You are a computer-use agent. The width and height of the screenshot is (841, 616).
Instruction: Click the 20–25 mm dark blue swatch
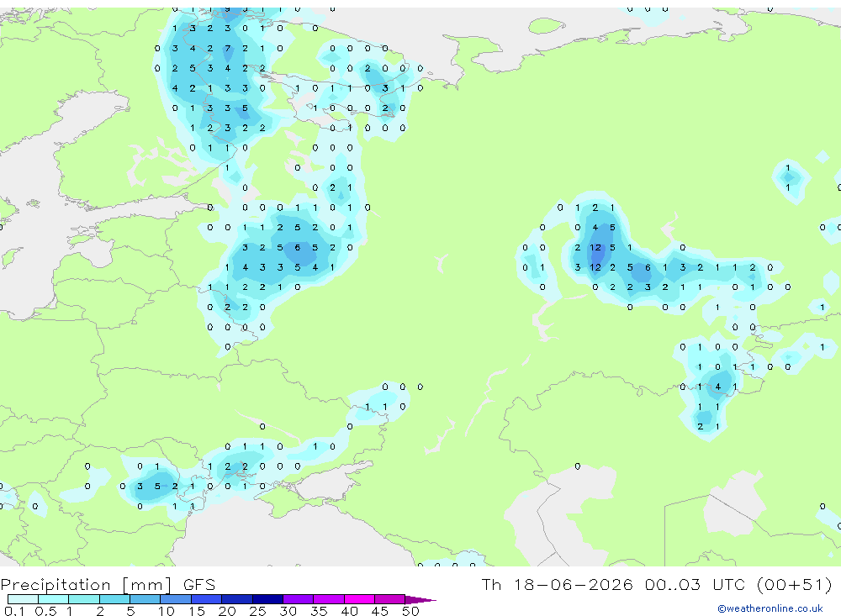click(236, 599)
